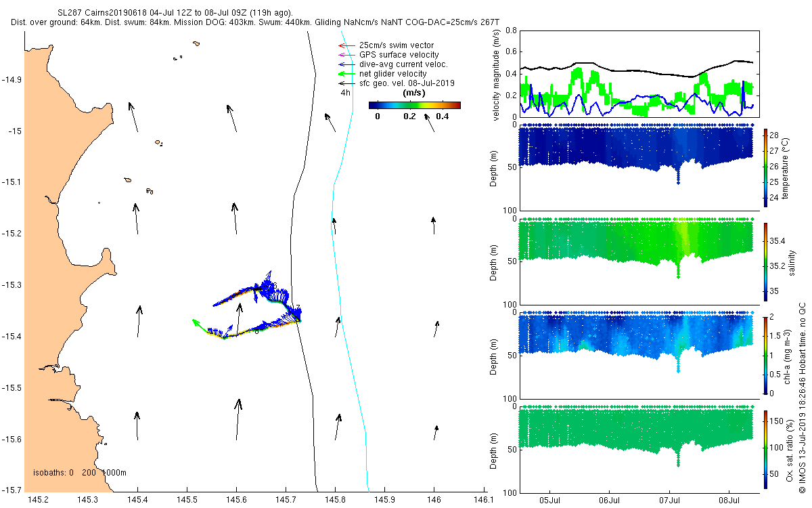
Task: Click the chl-a depth section plot
Action: 639,355
